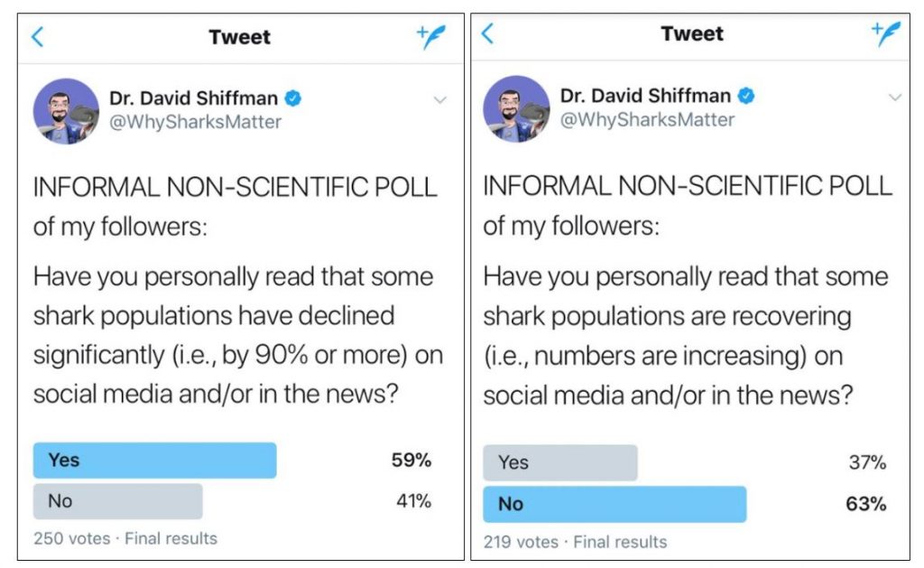Click verified badge in right tweet
Screen dimensions: 924x568
746,96
